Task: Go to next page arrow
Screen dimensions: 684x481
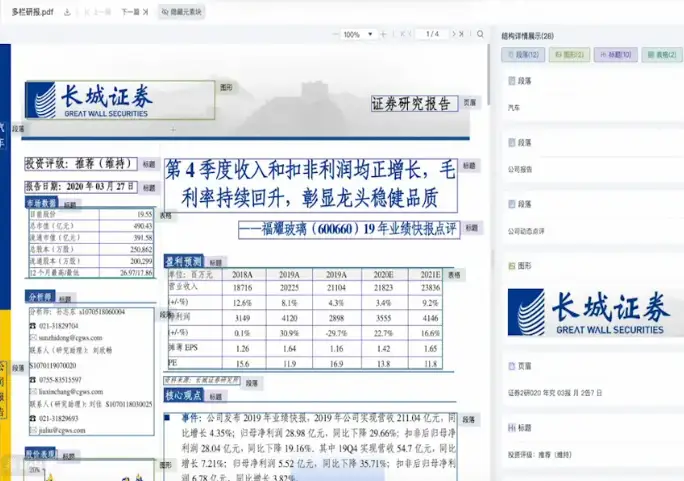Action: coord(453,34)
